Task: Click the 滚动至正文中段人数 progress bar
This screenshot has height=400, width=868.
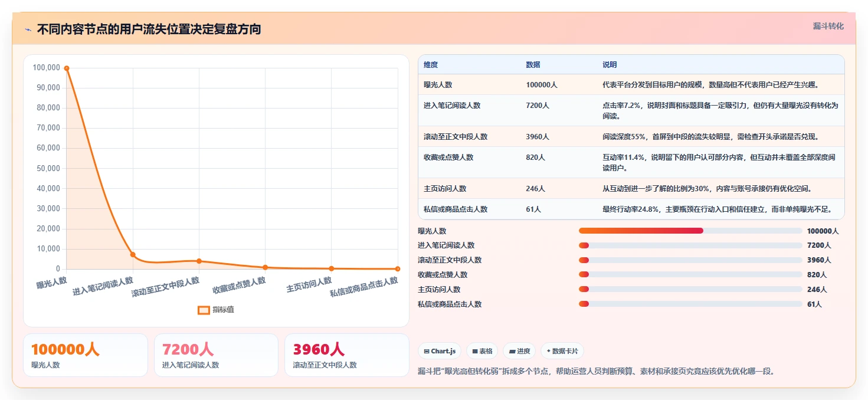Action: [x=690, y=260]
